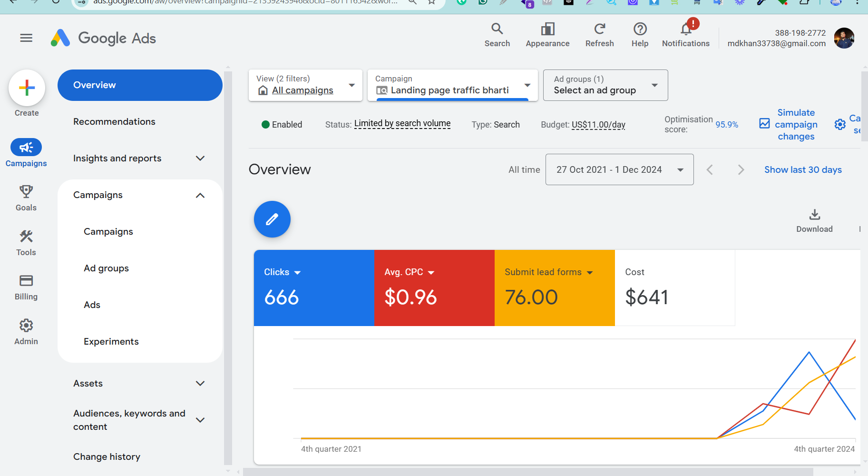This screenshot has height=476, width=868.
Task: Open Goals trophy icon in sidebar
Action: [x=26, y=192]
